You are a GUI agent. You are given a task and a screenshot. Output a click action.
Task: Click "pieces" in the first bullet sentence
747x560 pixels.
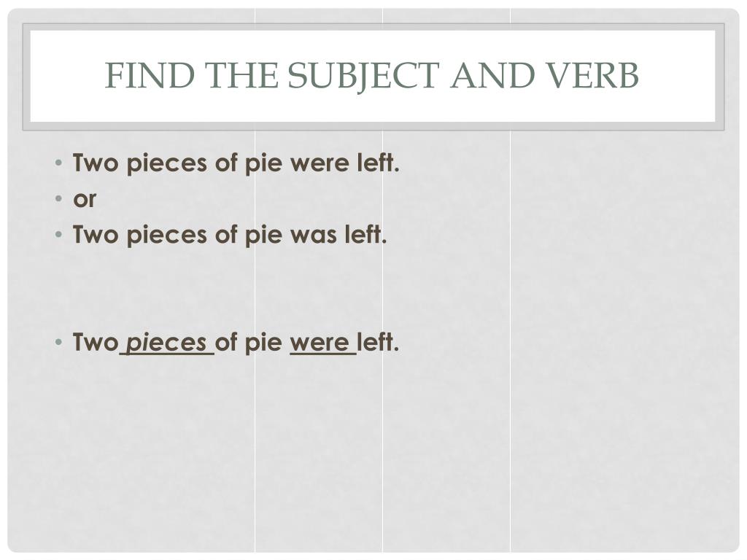pyautogui.click(x=167, y=163)
